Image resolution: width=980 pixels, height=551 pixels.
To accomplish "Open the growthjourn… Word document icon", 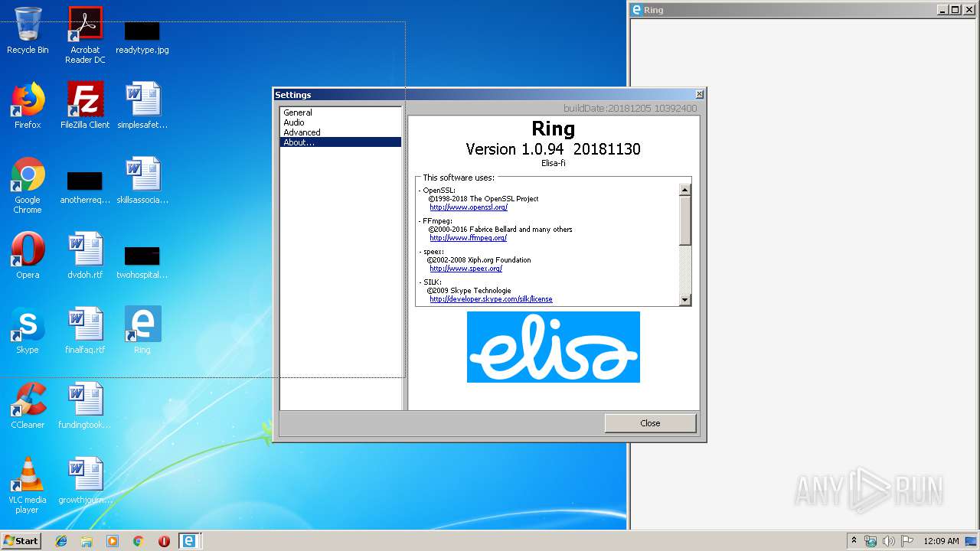I will (x=85, y=481).
